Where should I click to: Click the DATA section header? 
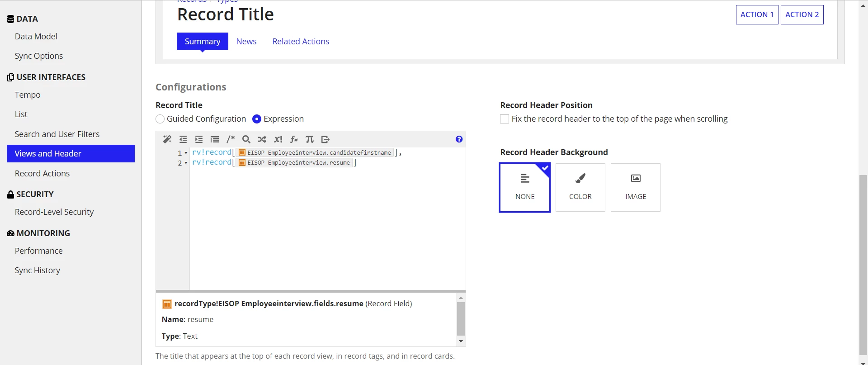click(23, 19)
